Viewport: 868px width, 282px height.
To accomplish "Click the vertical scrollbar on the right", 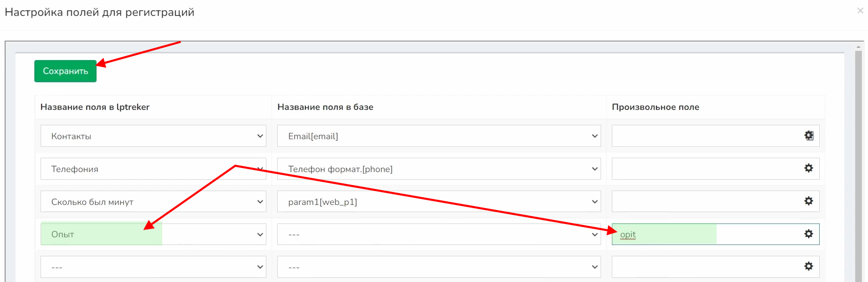I will pyautogui.click(x=858, y=164).
